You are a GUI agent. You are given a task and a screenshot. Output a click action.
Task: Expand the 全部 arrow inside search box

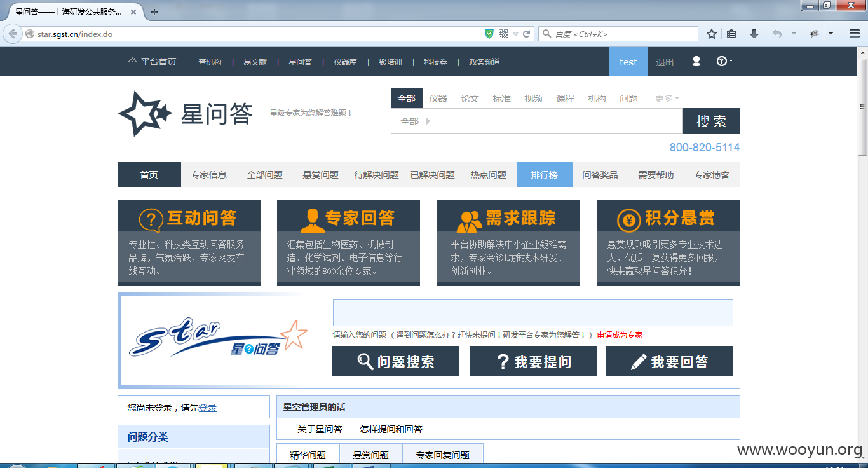coord(428,121)
